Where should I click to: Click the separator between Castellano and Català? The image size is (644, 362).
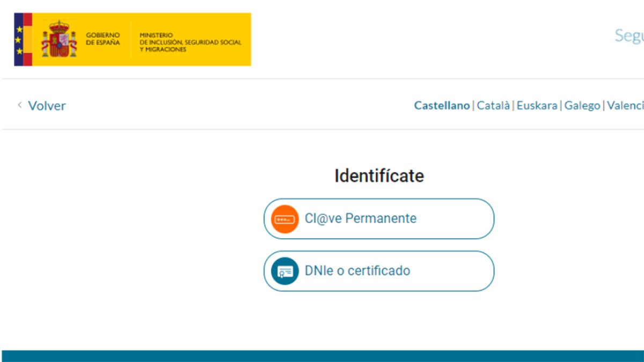pos(473,106)
